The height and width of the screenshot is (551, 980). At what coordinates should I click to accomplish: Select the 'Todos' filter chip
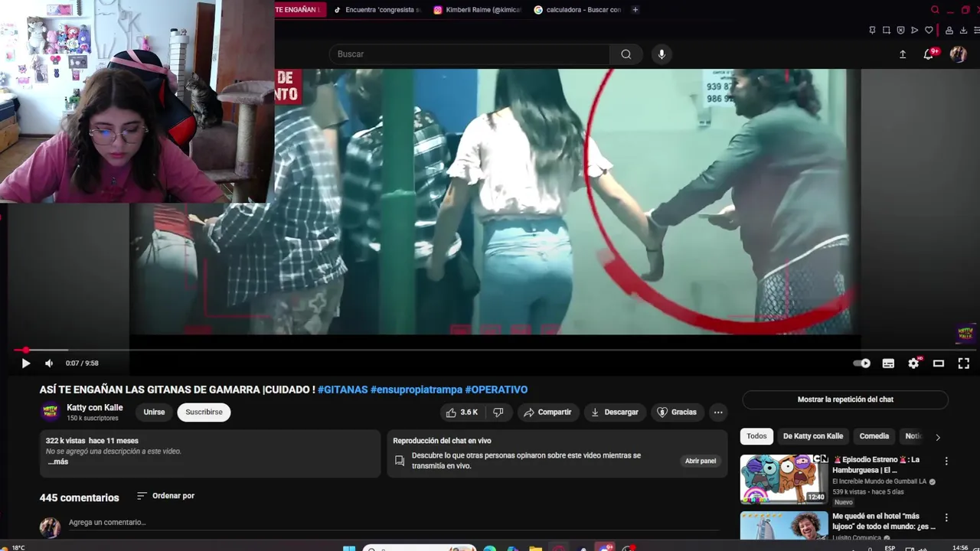pyautogui.click(x=756, y=436)
